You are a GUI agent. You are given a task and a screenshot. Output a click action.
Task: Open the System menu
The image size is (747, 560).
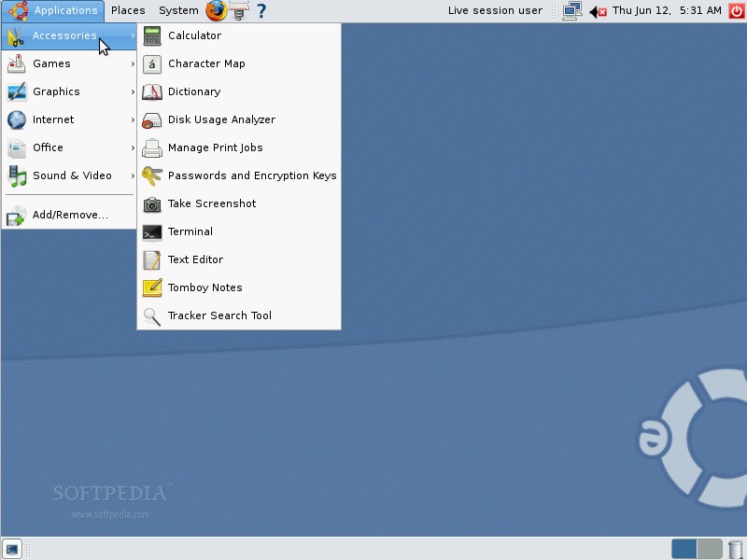coord(177,11)
